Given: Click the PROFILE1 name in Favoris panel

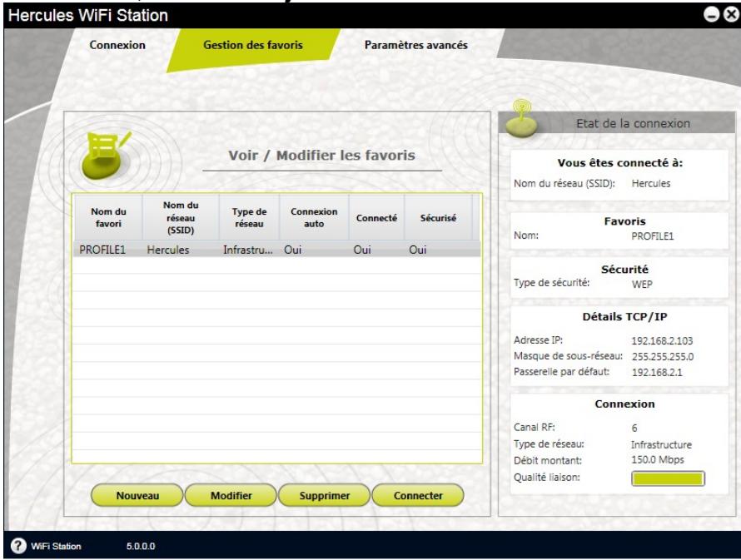Looking at the screenshot, I should tap(652, 235).
